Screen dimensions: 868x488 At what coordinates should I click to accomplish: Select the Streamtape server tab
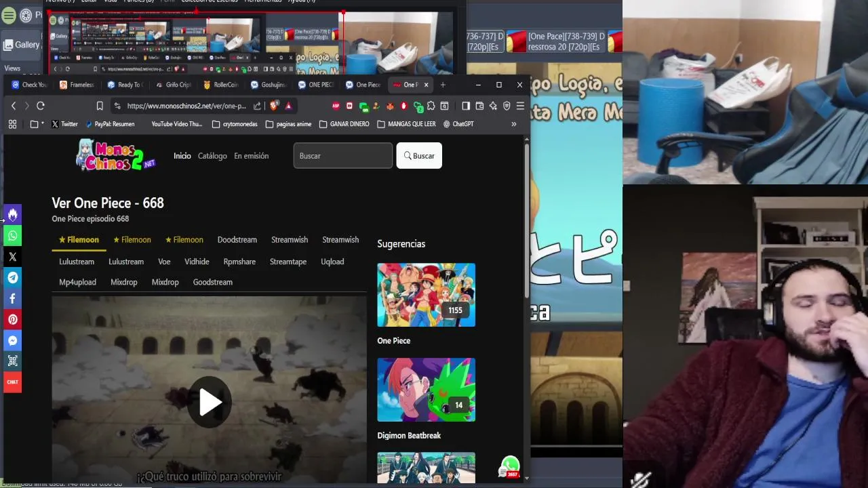288,262
